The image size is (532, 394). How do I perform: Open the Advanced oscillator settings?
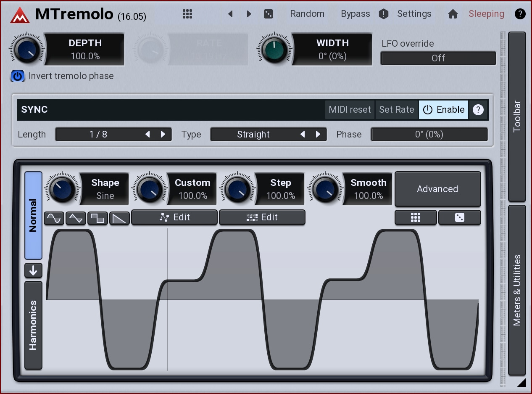[x=437, y=189]
